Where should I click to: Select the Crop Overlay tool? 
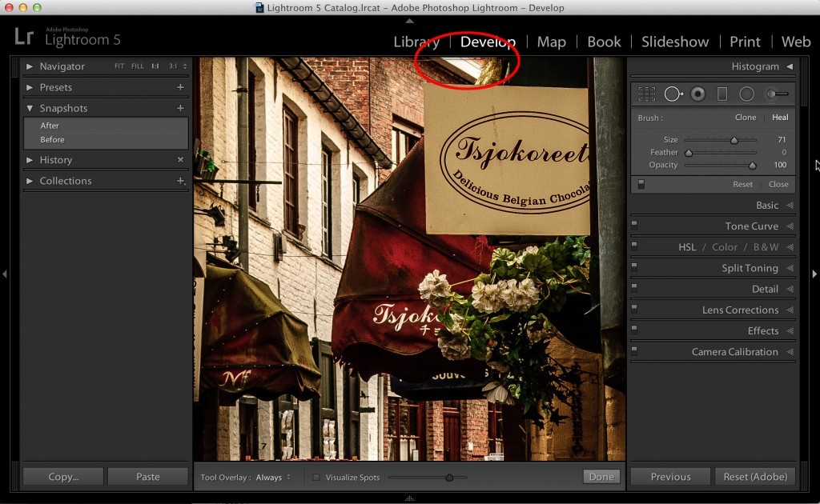(646, 94)
